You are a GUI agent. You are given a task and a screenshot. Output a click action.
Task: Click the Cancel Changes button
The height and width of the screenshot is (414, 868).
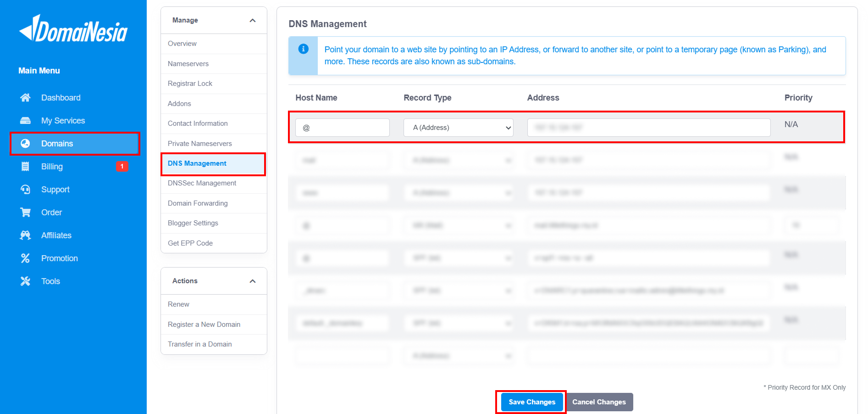click(599, 402)
